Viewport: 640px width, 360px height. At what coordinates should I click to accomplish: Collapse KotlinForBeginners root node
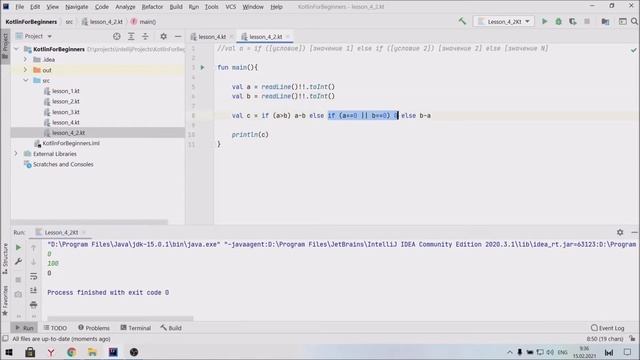tap(17, 49)
